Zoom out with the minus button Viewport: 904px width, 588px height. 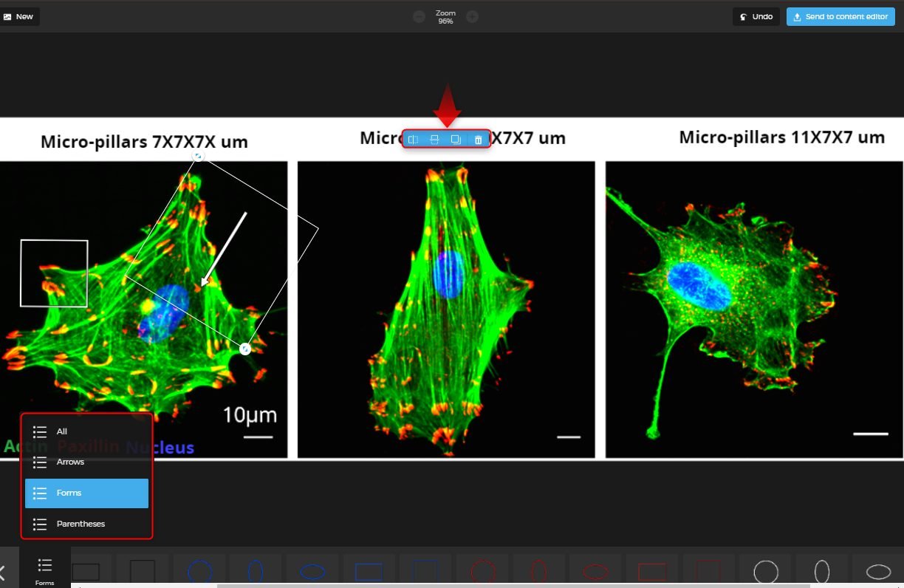pyautogui.click(x=419, y=16)
